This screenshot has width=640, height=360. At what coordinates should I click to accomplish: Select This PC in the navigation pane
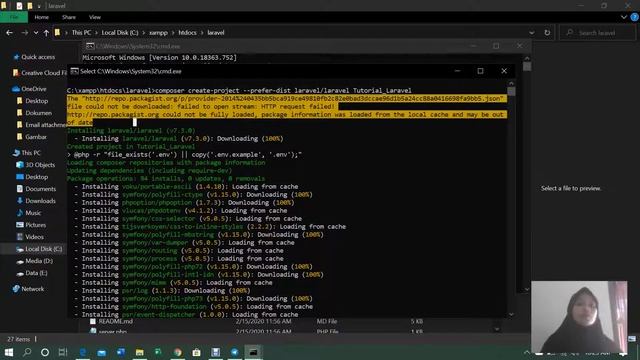27,153
